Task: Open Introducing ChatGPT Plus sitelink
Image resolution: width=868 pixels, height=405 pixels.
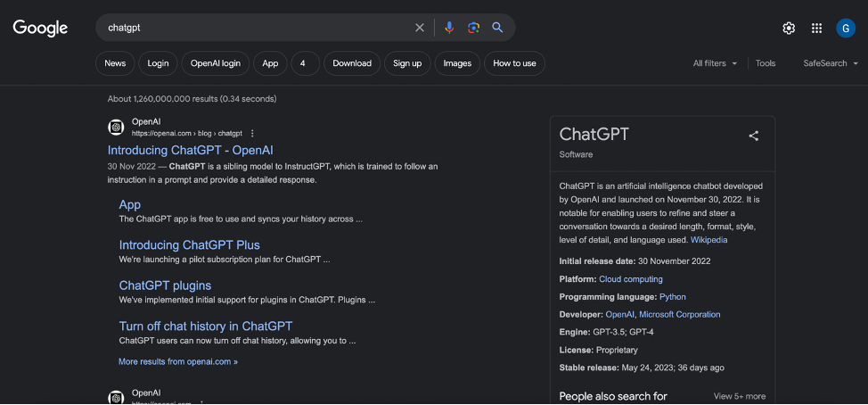Action: 189,245
